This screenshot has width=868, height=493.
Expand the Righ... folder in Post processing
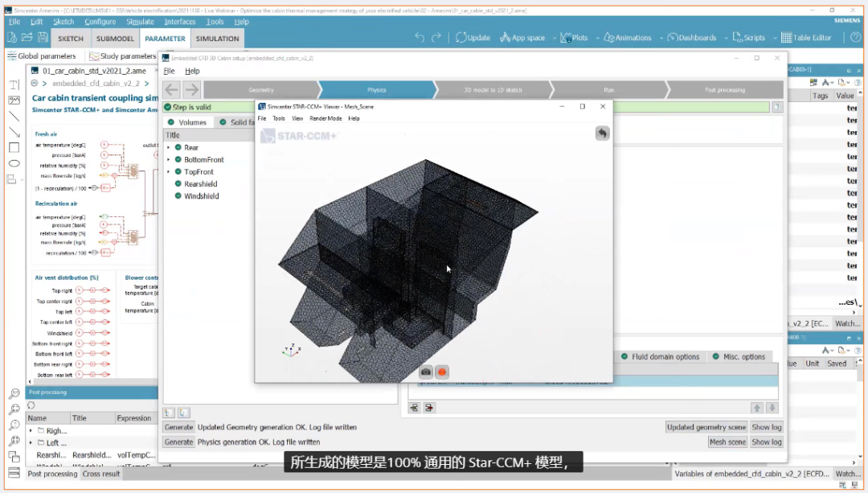click(31, 430)
